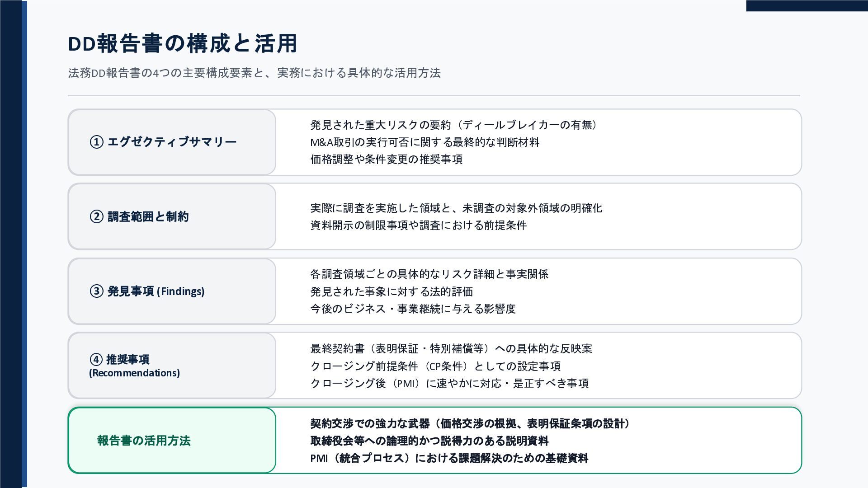Select the subtitle text about 法務DD報告書
The height and width of the screenshot is (488, 868).
click(x=254, y=73)
